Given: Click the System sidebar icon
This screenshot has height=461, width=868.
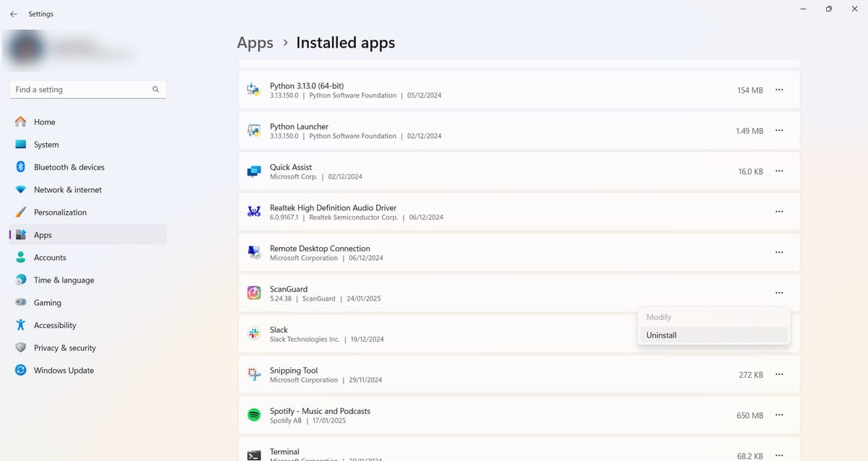Looking at the screenshot, I should [x=21, y=145].
